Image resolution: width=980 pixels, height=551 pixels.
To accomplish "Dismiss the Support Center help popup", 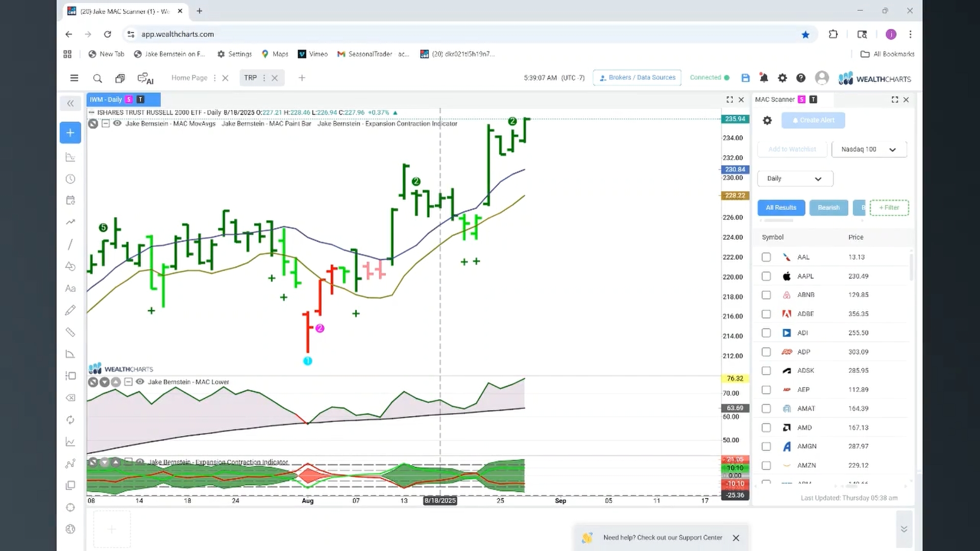I will pyautogui.click(x=736, y=538).
